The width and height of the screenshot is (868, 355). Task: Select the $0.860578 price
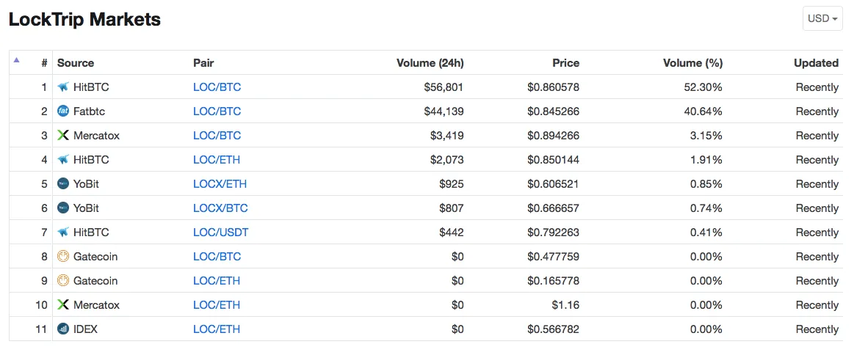coord(553,87)
